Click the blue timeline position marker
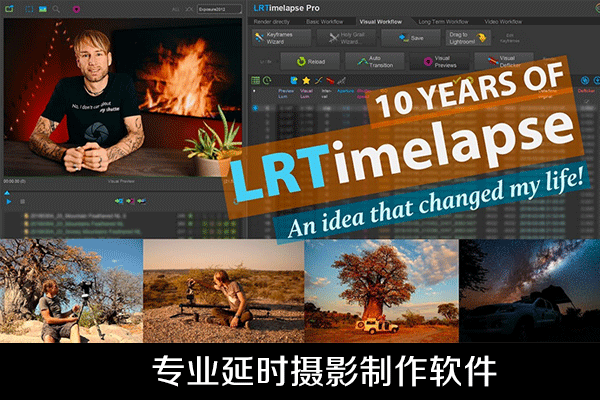Image resolution: width=600 pixels, height=400 pixels. click(7, 193)
